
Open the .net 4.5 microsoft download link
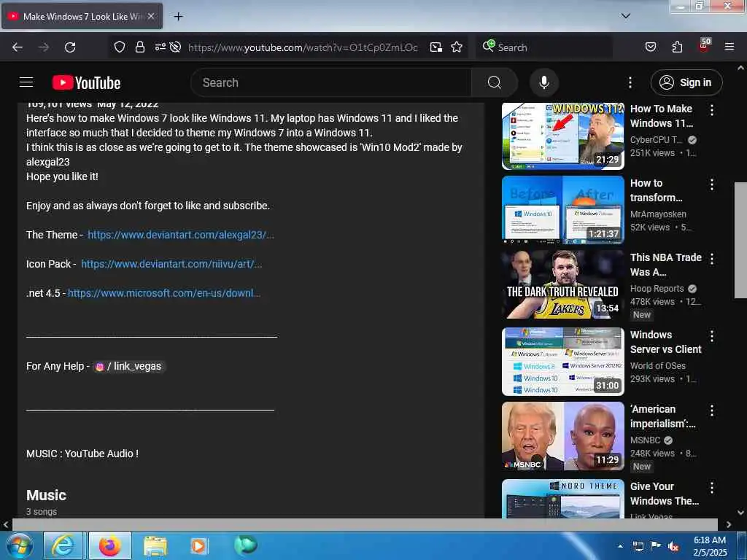pyautogui.click(x=164, y=293)
